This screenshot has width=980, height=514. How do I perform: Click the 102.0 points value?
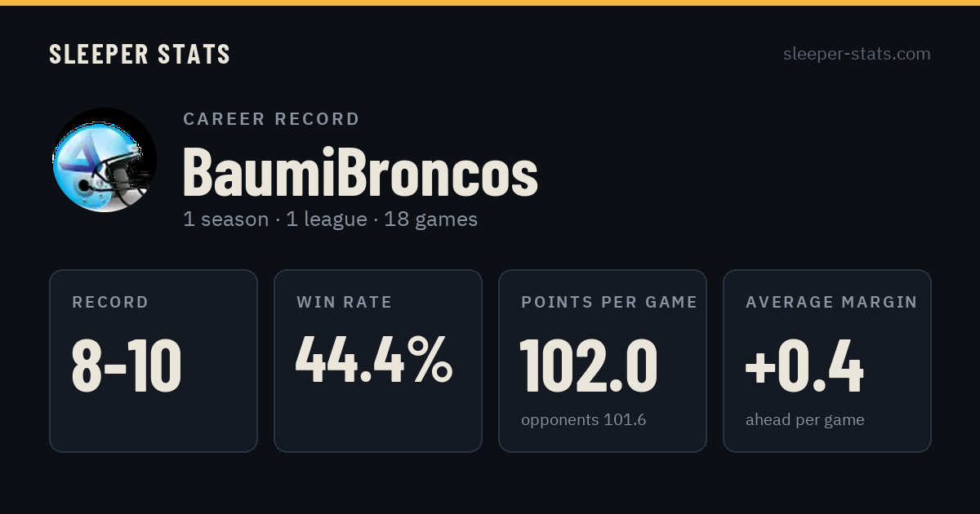coord(589,366)
